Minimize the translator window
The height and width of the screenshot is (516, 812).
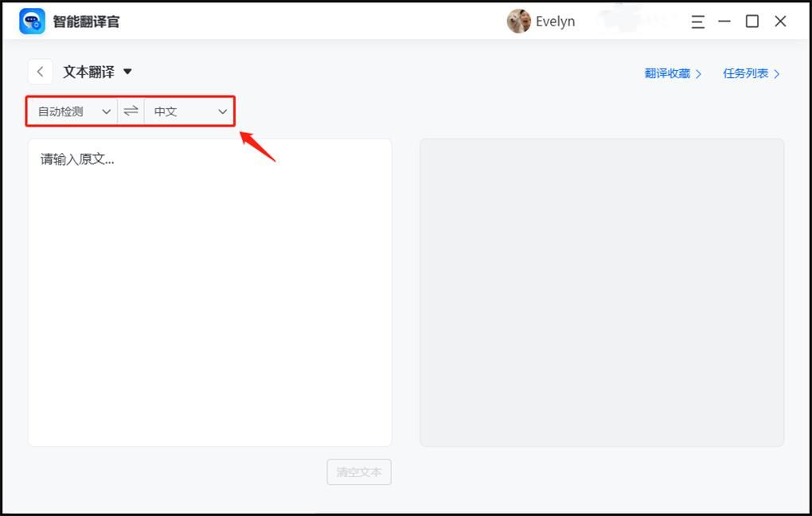coord(724,21)
